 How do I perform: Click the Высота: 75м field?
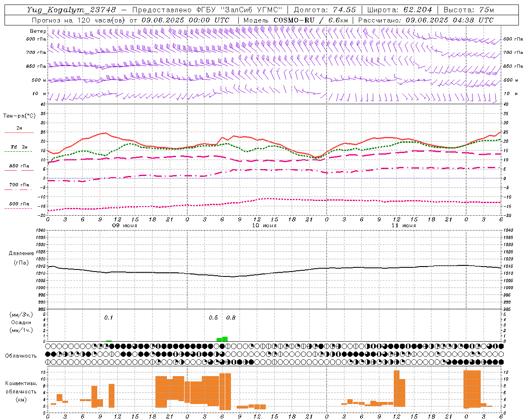(x=469, y=10)
